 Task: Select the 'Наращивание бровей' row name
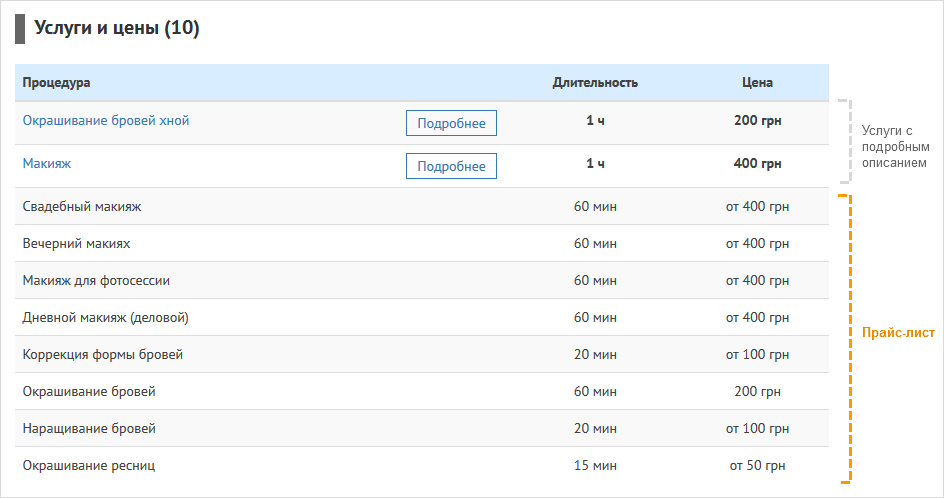tap(89, 428)
